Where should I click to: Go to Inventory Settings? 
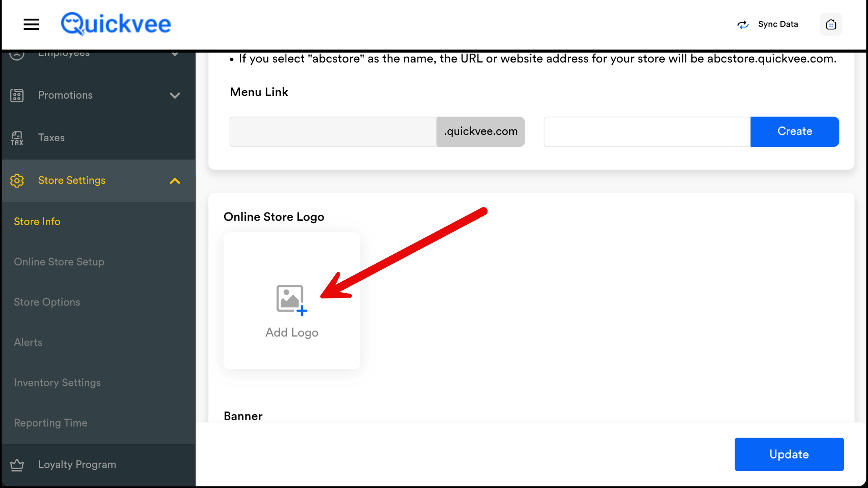pos(57,382)
